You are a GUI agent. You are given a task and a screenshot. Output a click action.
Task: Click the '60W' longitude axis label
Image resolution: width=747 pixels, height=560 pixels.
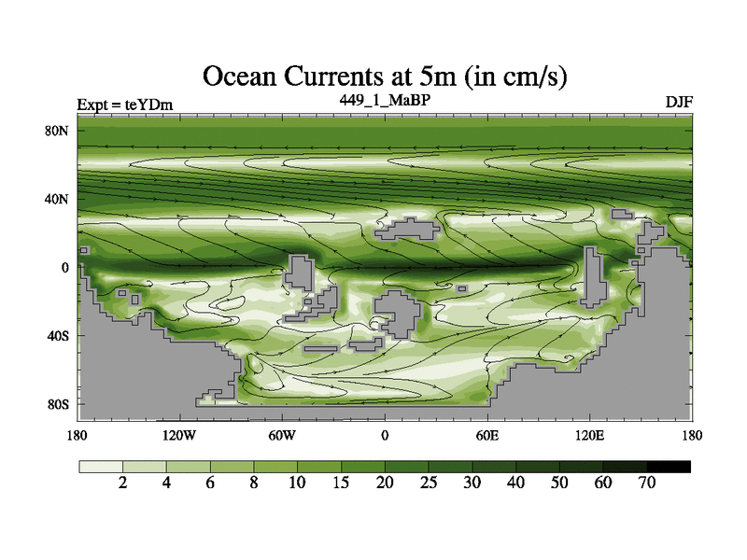click(282, 435)
